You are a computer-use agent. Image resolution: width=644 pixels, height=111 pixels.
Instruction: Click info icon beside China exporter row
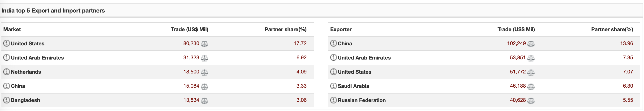click(334, 43)
